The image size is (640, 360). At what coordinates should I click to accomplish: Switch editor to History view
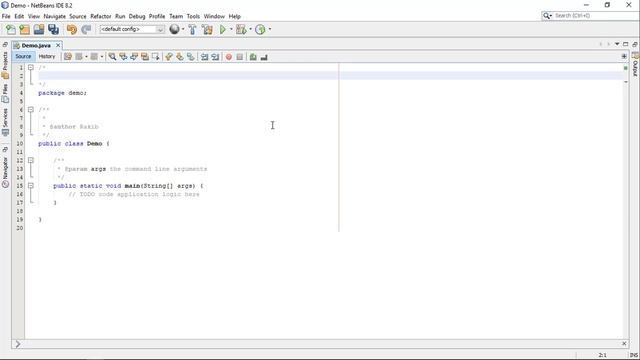click(47, 56)
